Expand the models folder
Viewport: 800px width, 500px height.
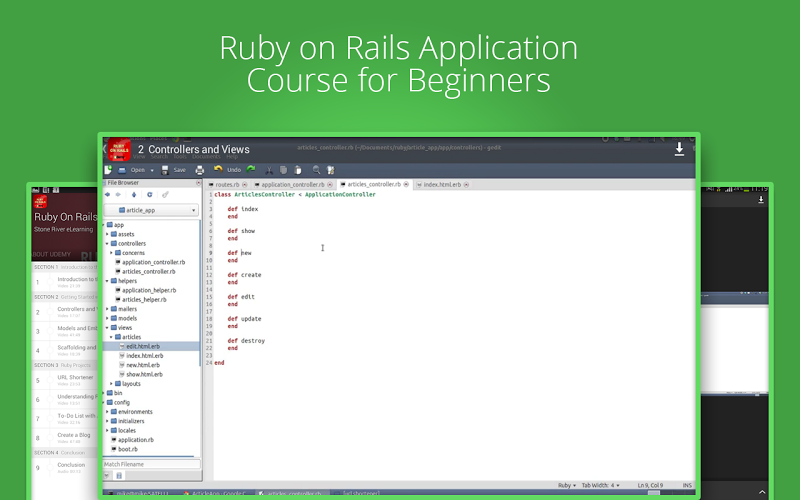(x=107, y=318)
